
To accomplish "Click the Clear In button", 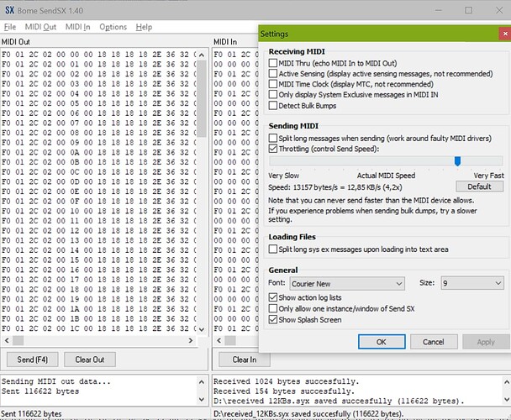I will tap(245, 360).
